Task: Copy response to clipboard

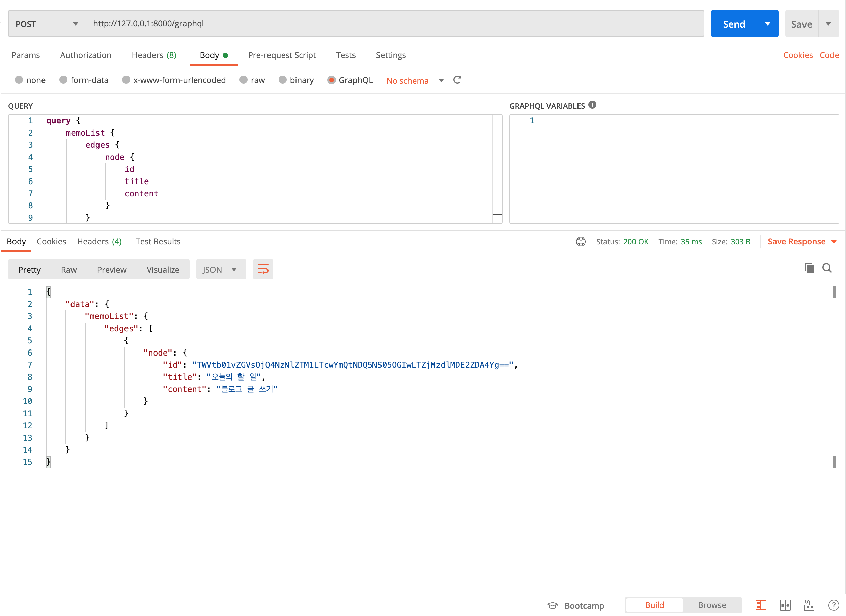Action: (809, 268)
